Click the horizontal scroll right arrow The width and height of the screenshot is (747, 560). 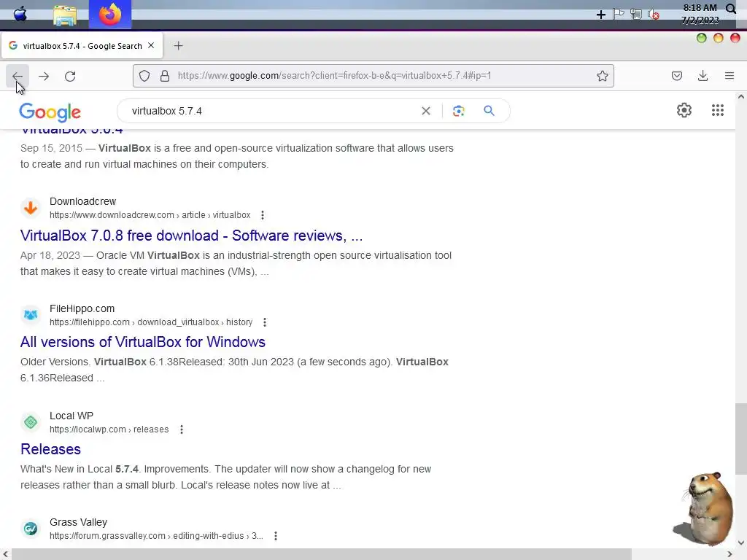[729, 554]
